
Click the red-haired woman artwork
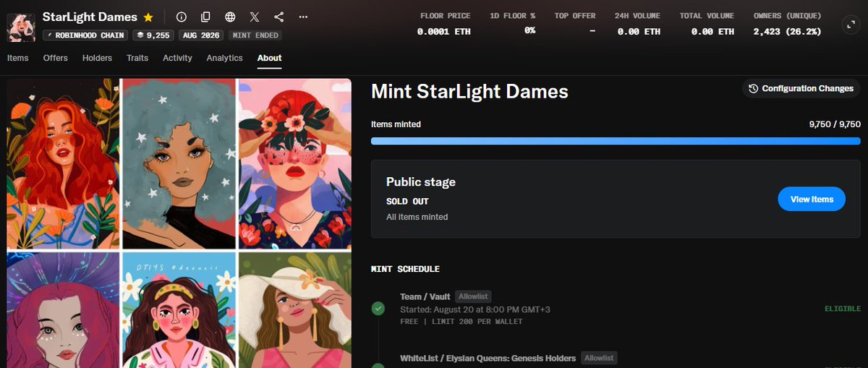pyautogui.click(x=63, y=164)
